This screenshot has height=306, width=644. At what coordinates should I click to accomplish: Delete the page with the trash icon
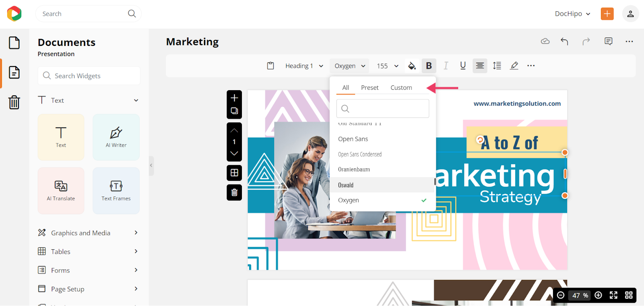coord(234,192)
